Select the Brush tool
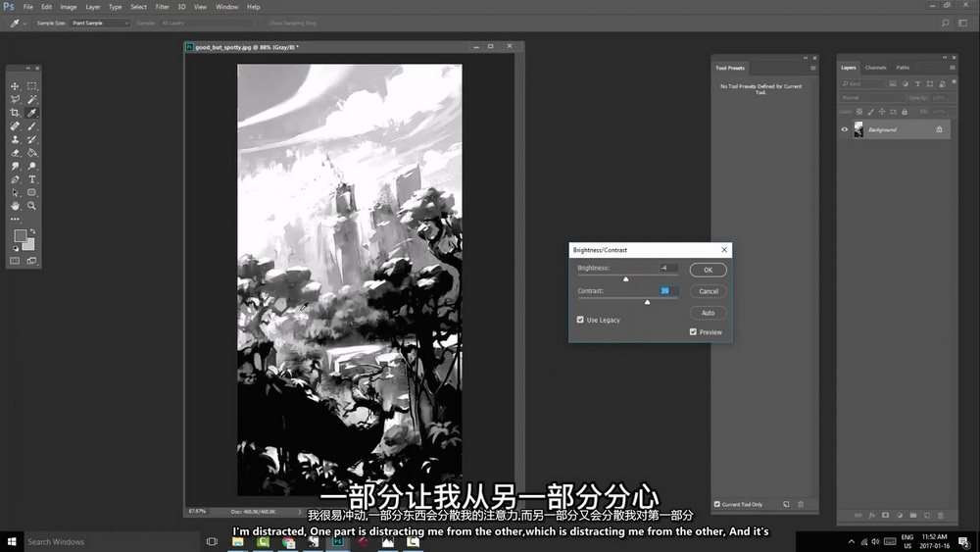The height and width of the screenshot is (552, 980). click(x=32, y=126)
